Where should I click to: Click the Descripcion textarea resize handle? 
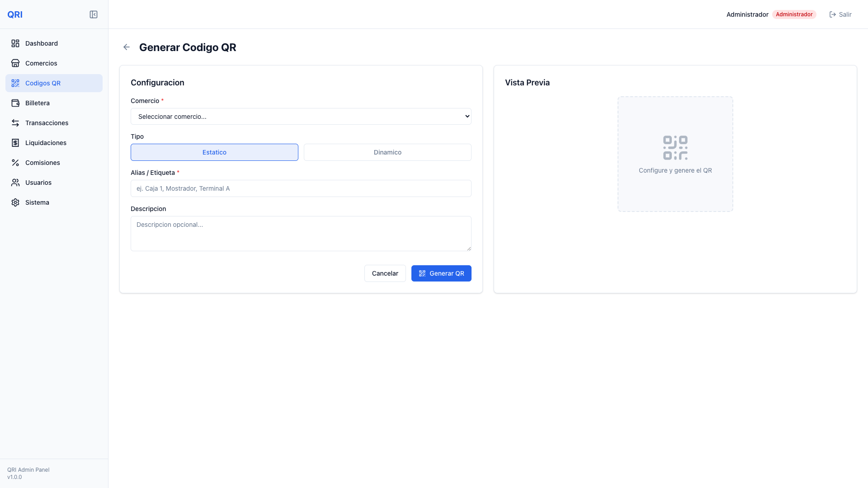tap(468, 248)
